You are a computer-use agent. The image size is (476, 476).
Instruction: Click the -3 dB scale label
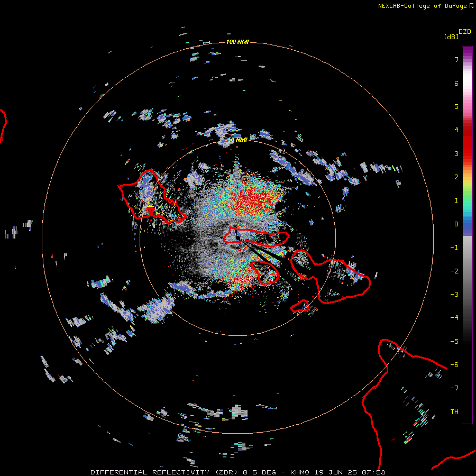click(454, 295)
